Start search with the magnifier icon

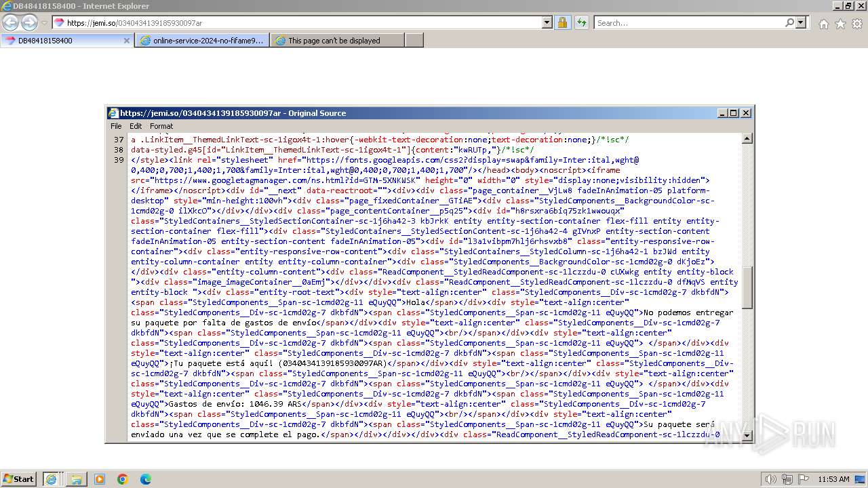pyautogui.click(x=789, y=22)
